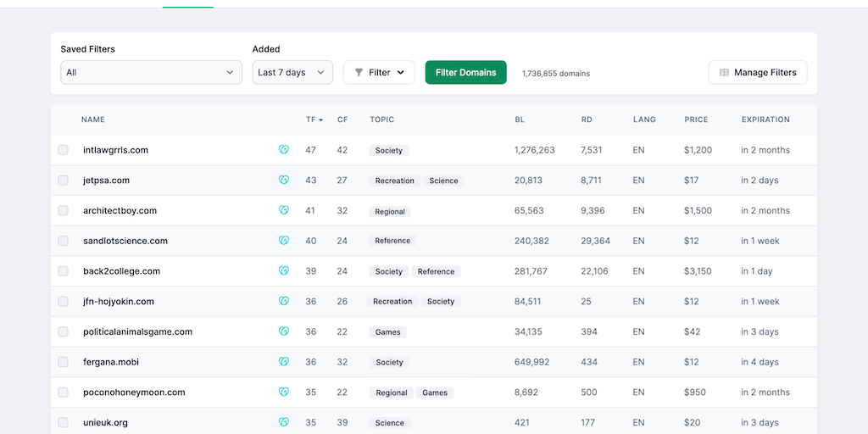Check the box next to jfn-hojyokin.com

[64, 302]
